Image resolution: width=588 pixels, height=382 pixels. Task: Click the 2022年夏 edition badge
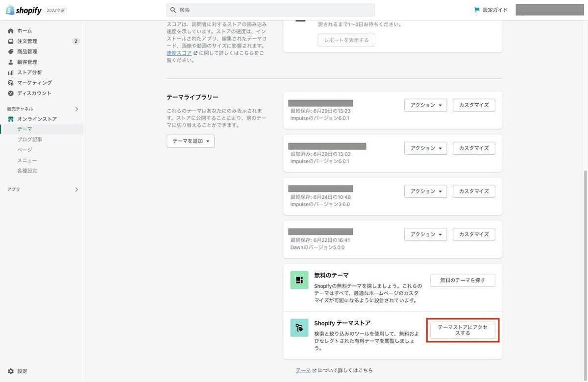(x=55, y=10)
